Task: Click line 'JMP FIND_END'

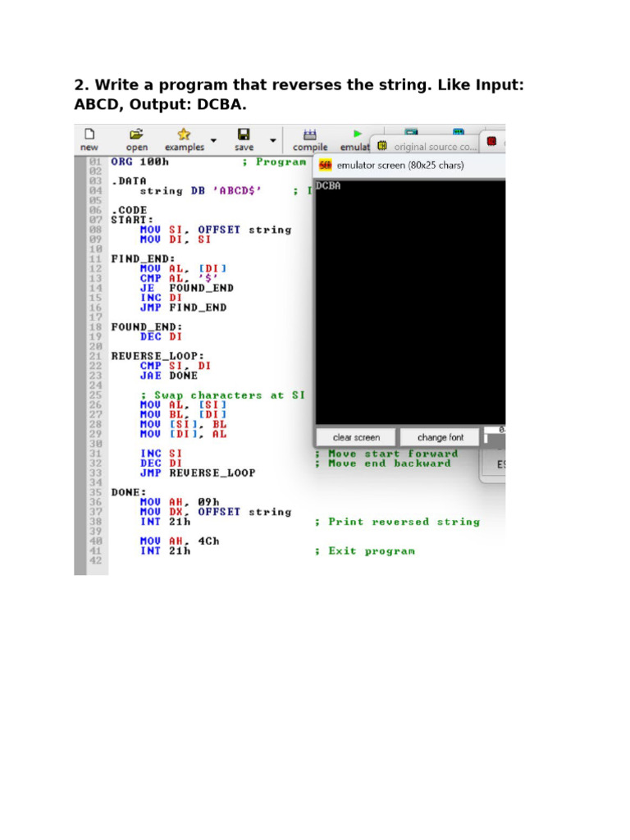Action: tap(183, 308)
